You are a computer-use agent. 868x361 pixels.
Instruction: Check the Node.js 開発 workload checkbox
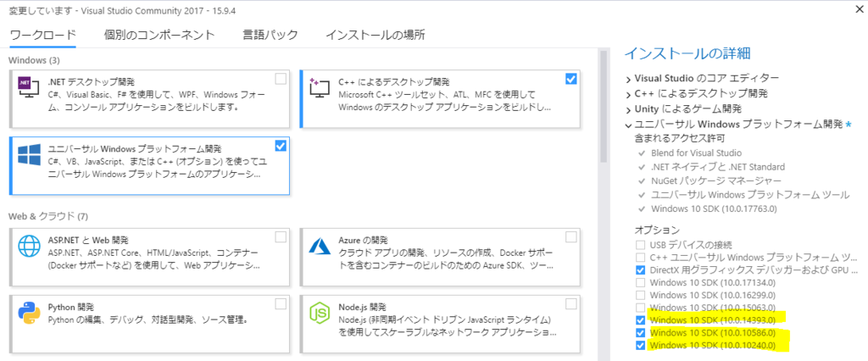click(570, 303)
